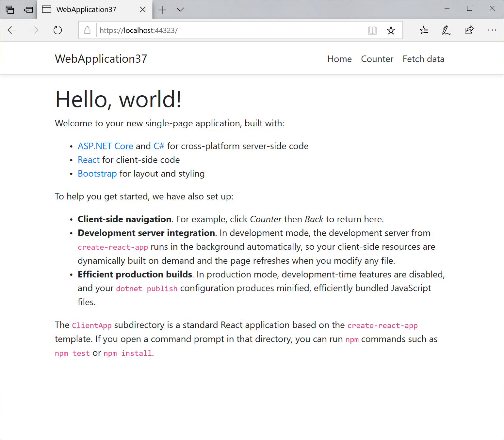This screenshot has height=440, width=504.
Task: Click the forward navigation arrow
Action: (x=34, y=30)
